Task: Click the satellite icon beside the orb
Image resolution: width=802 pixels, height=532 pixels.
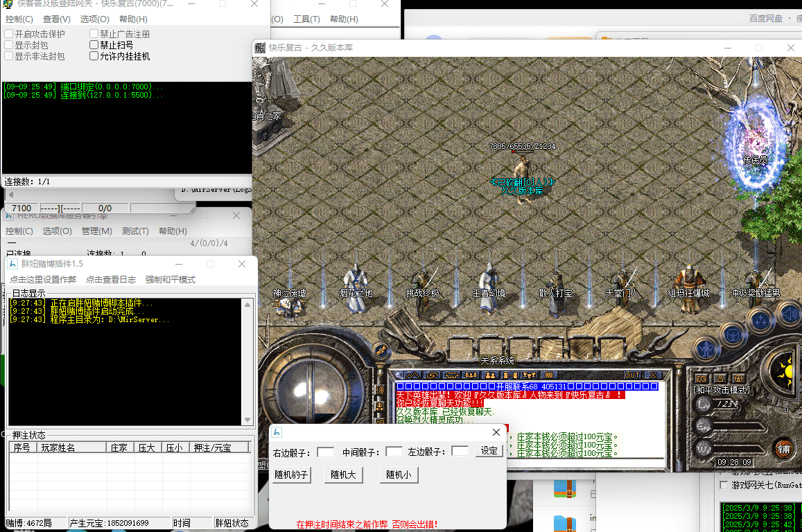Action: tap(381, 350)
